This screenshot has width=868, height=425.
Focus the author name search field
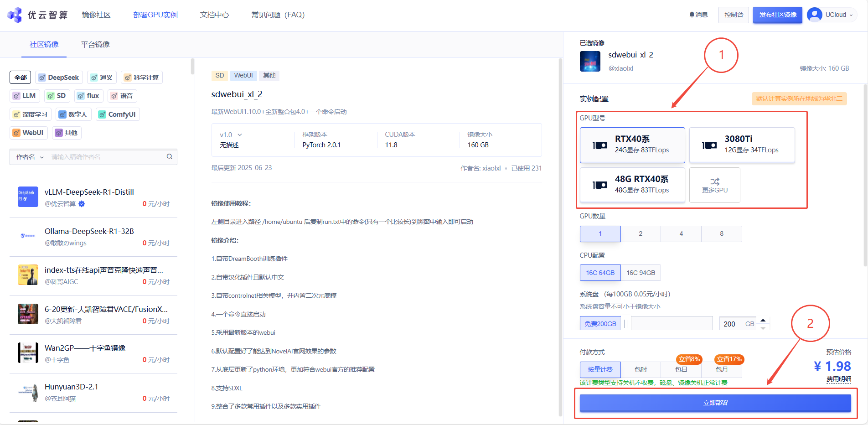coord(108,157)
